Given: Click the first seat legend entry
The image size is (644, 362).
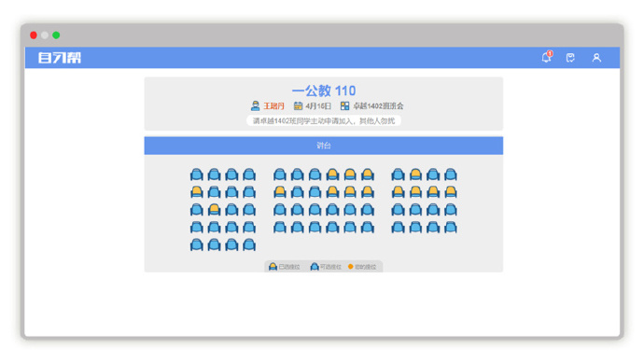Looking at the screenshot, I should click(x=285, y=267).
